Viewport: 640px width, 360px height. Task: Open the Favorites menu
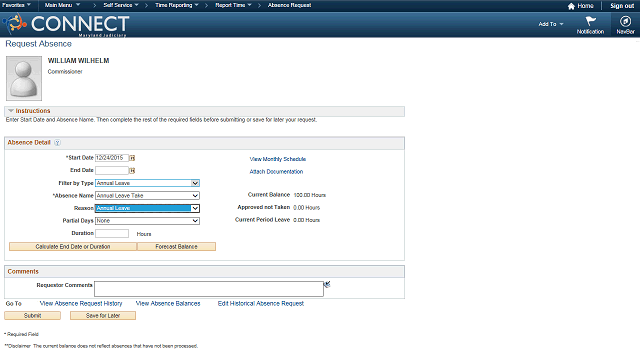pyautogui.click(x=16, y=5)
